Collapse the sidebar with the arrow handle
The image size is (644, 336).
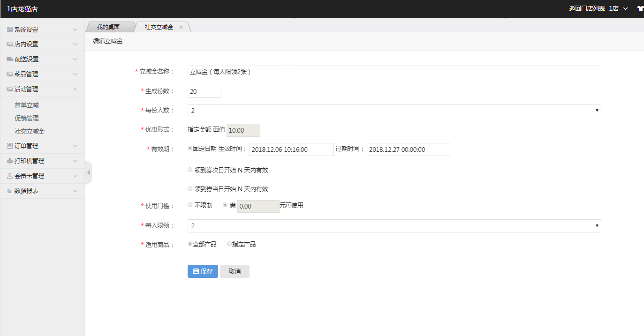(x=88, y=172)
